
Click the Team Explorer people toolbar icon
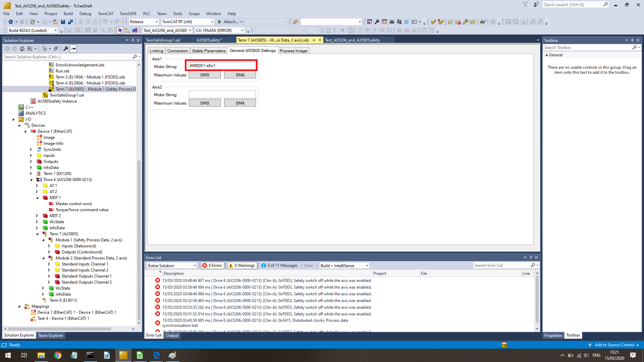coord(399,22)
